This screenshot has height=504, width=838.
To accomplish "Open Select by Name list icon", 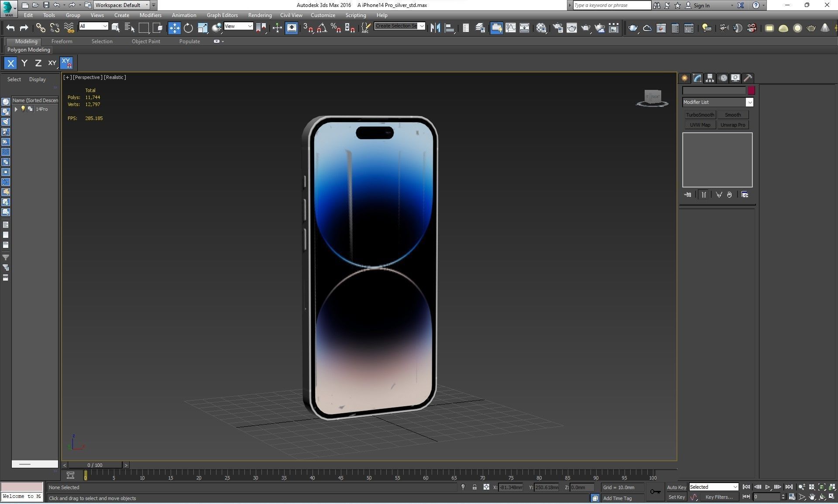I will pyautogui.click(x=130, y=28).
